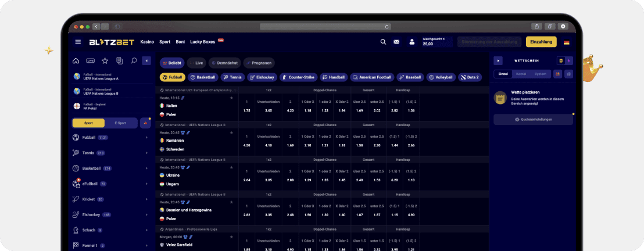Screen dimensions: 644x251
Task: Choose the Counter-Strike sport chip
Action: coord(299,77)
